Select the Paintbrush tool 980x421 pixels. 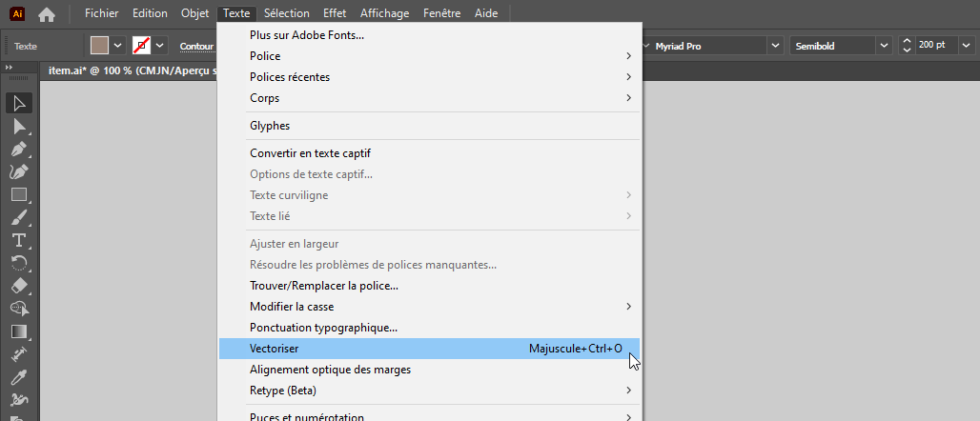(x=19, y=217)
